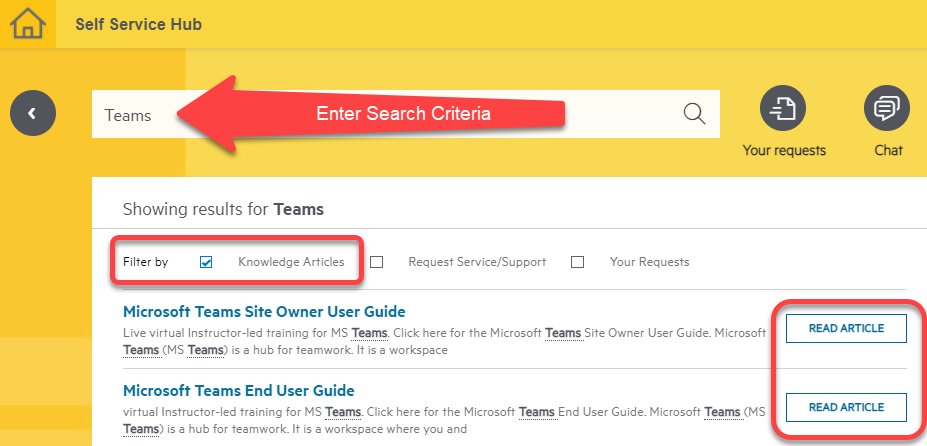The width and height of the screenshot is (927, 446).
Task: Run search with the magnifying glass icon
Action: pos(694,113)
